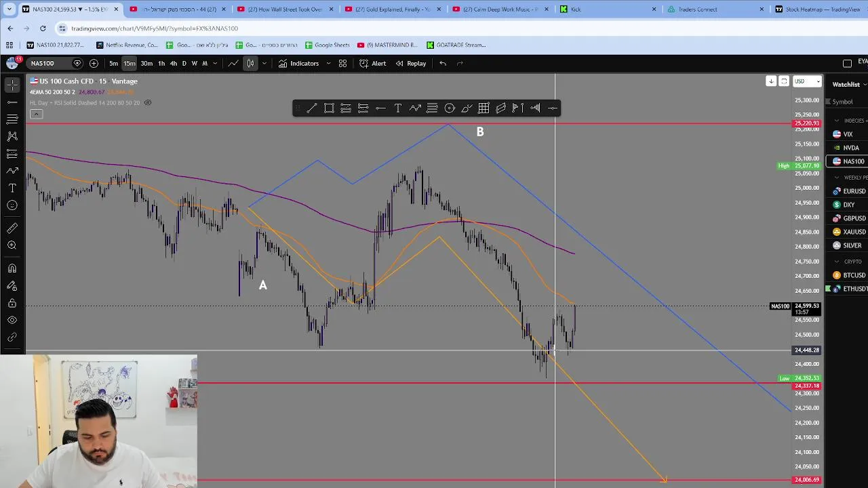
Task: Collapse the CRYPTO watchlist section
Action: coord(837,262)
